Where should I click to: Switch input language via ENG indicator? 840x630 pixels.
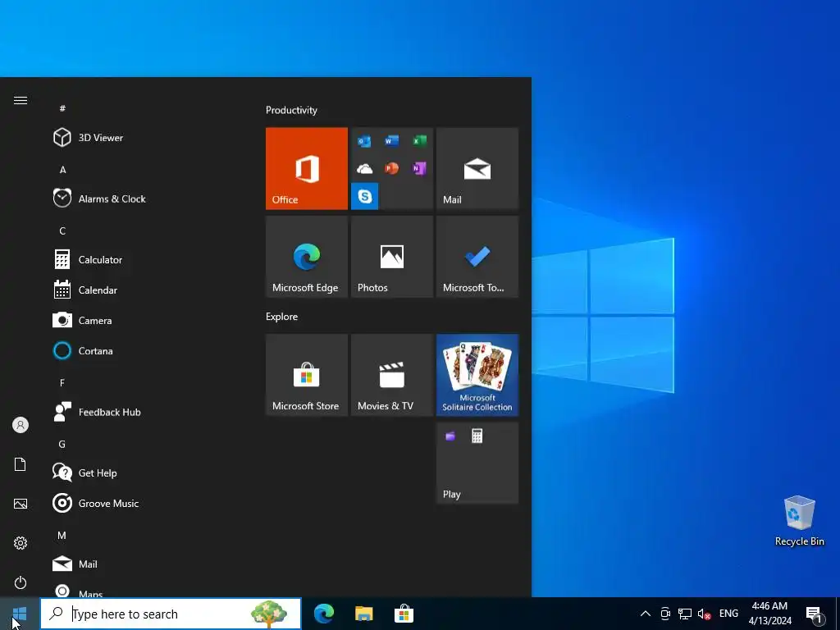click(728, 614)
